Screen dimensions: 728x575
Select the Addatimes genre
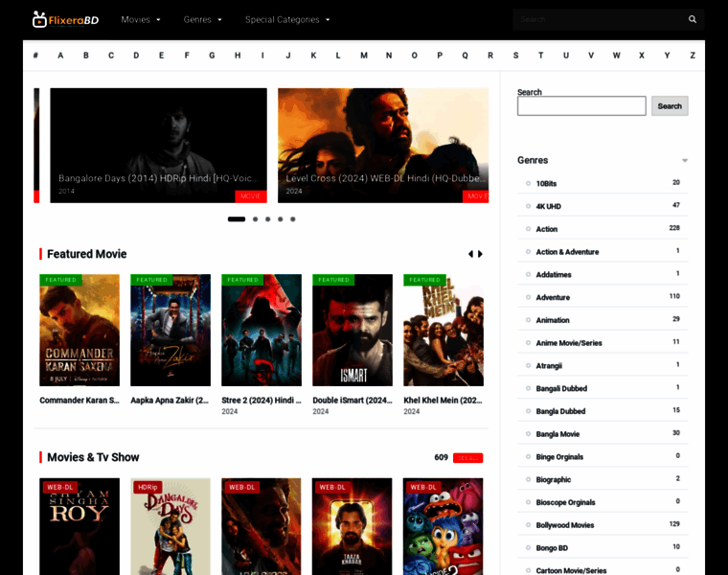554,274
